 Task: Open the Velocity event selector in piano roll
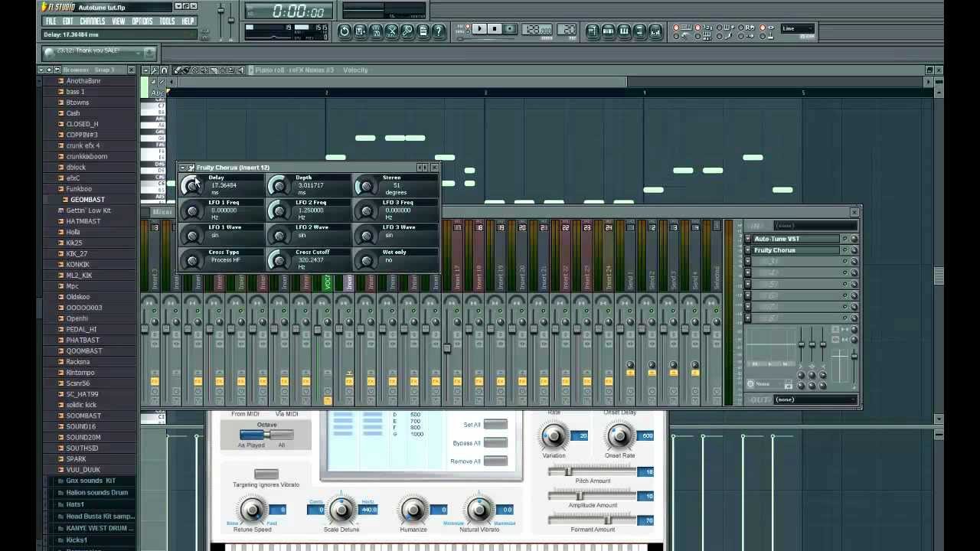[x=355, y=70]
